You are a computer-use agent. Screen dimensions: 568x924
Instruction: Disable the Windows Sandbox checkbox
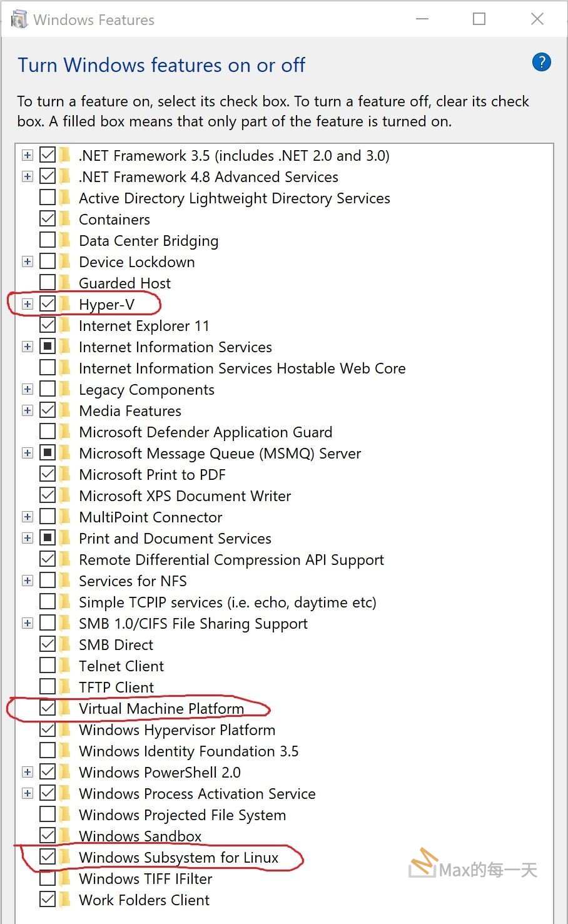pos(48,835)
